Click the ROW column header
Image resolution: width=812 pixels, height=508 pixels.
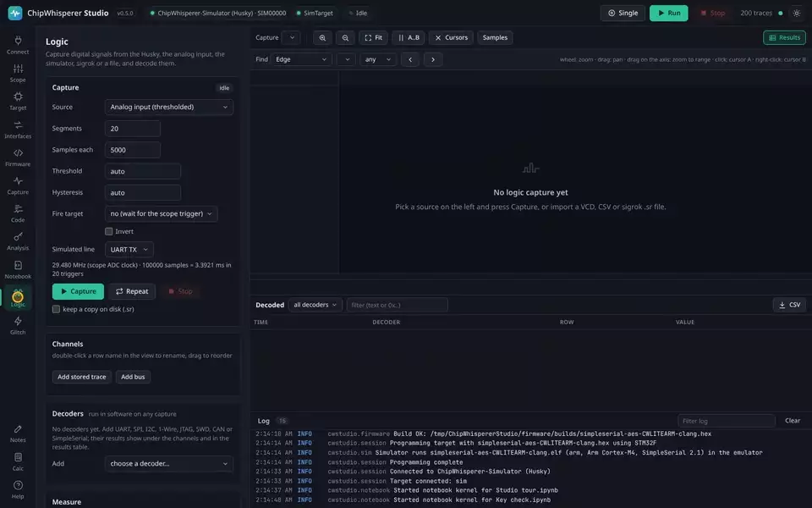coord(567,322)
